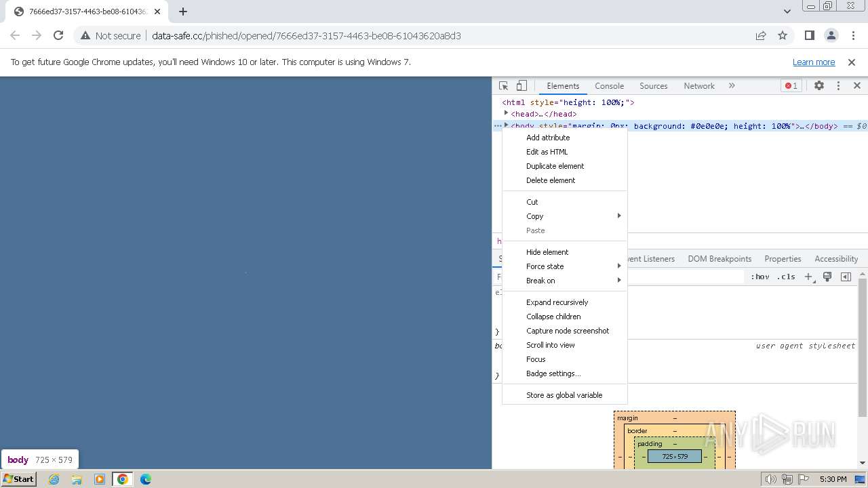Click the Not secure warning indicator
The width and height of the screenshot is (868, 488).
tap(111, 36)
